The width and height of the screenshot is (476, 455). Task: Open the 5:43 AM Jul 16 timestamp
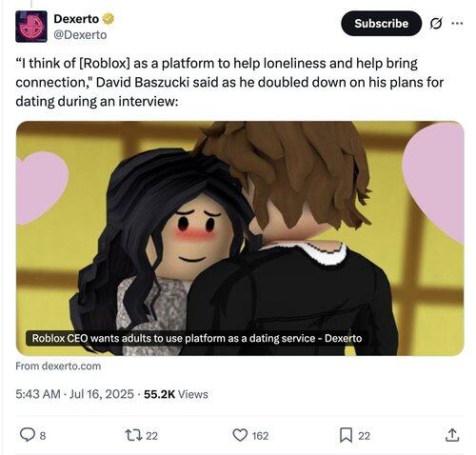(74, 394)
